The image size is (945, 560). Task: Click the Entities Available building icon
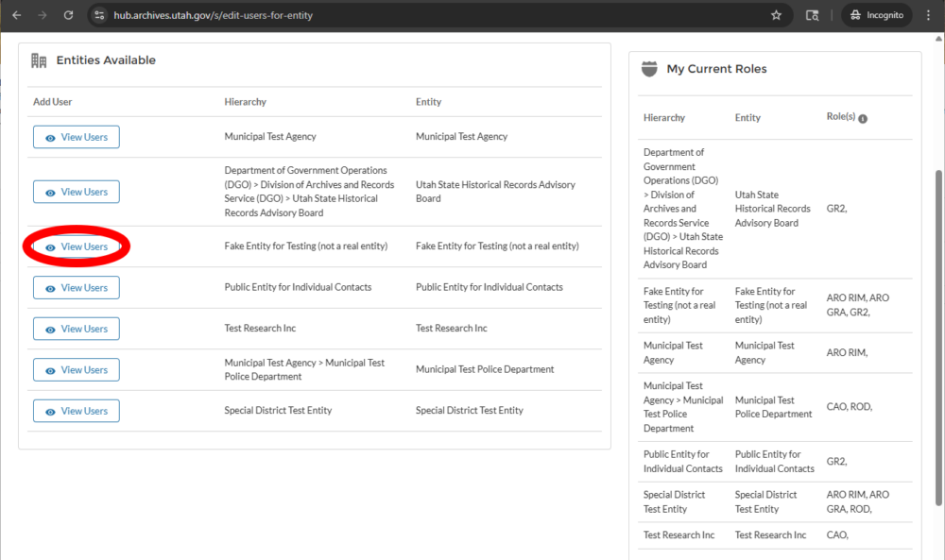39,60
